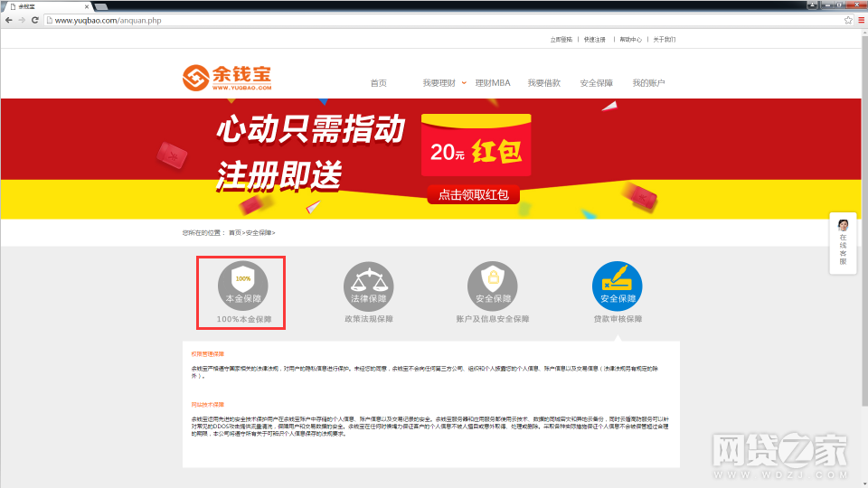The image size is (868, 488).
Task: Open 我的账户 in the navigation
Action: (x=649, y=83)
